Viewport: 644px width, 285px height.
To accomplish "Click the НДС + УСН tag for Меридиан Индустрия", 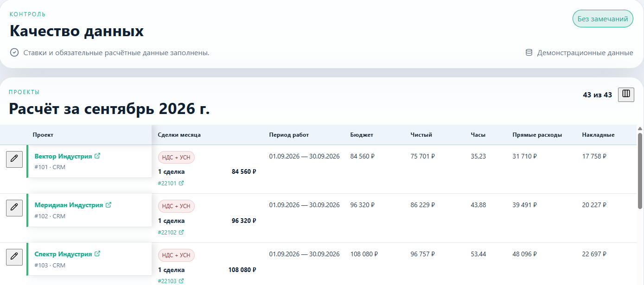I will [176, 206].
